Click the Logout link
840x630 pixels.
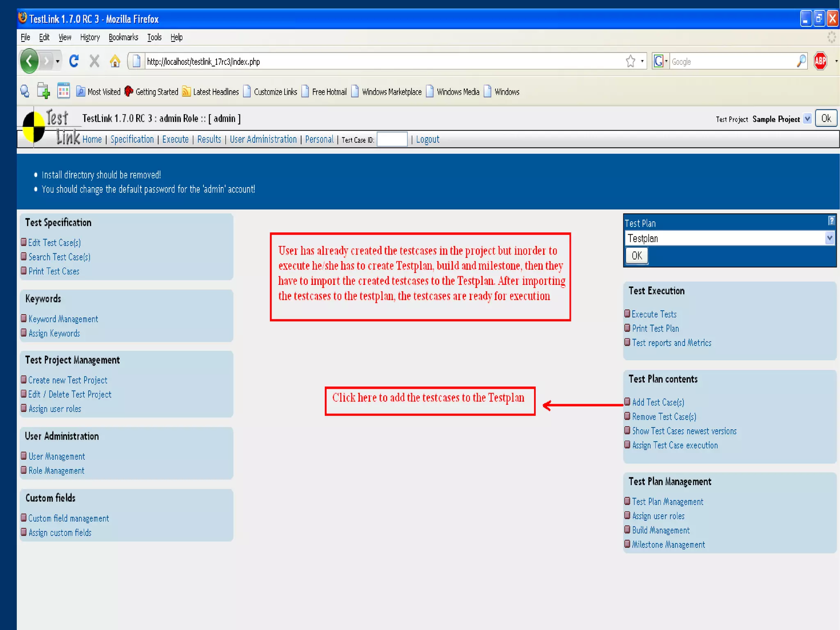click(x=428, y=140)
